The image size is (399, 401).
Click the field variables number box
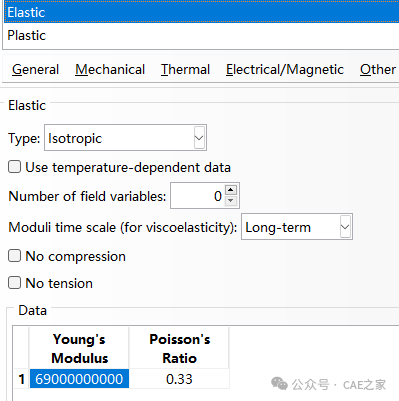click(198, 196)
